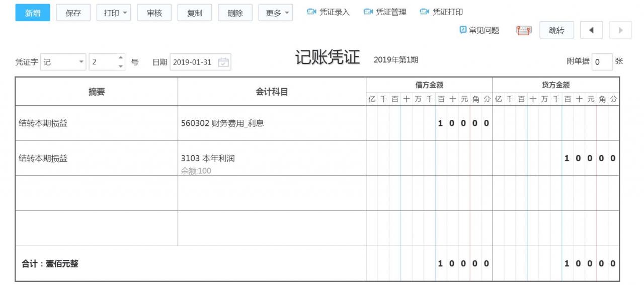Select second row 结转本期损益 summary cell
This screenshot has height=285, width=644.
click(97, 158)
